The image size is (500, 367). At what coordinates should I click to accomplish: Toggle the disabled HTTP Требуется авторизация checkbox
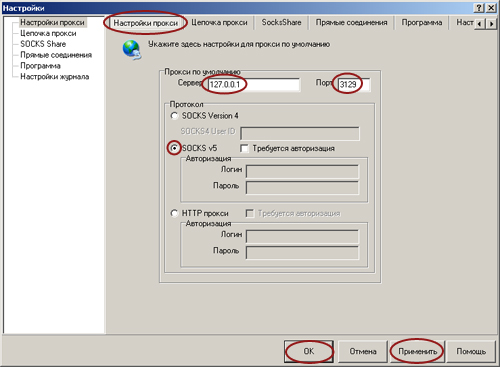coord(250,213)
